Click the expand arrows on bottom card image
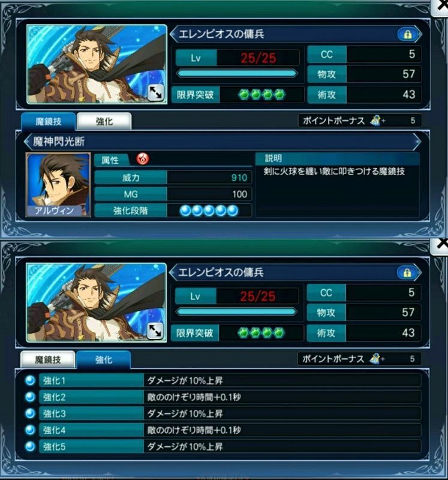Viewport: 448px width, 480px height. 155,331
